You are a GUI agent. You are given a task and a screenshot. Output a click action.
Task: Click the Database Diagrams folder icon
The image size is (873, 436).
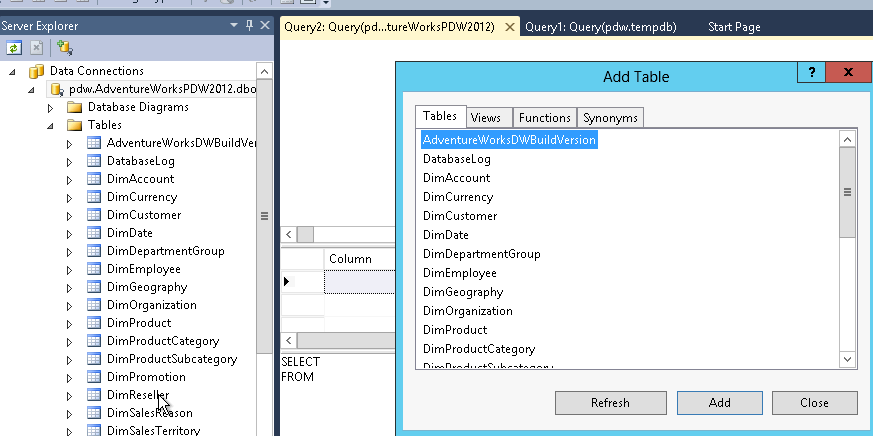click(75, 107)
